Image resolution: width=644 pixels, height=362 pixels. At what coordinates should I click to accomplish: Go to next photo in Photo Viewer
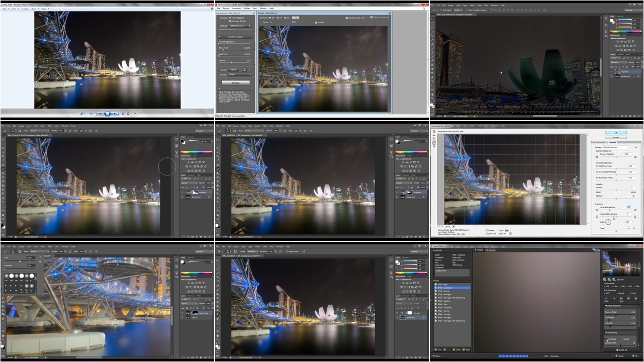[x=115, y=113]
